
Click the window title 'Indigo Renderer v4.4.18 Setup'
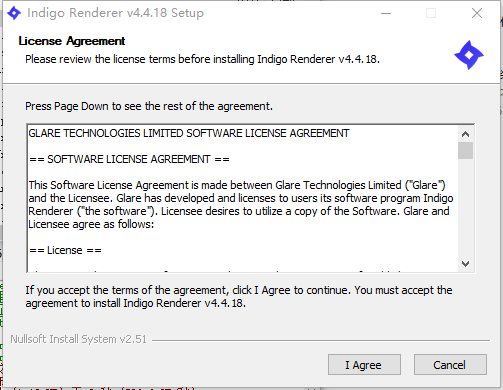coord(115,13)
